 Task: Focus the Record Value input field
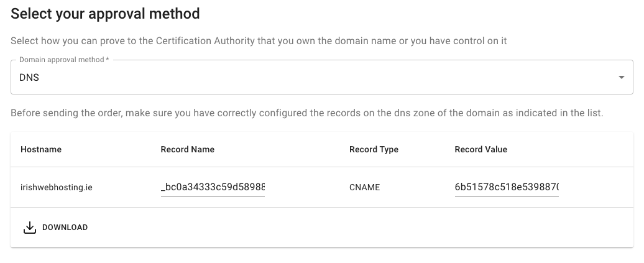pyautogui.click(x=507, y=187)
